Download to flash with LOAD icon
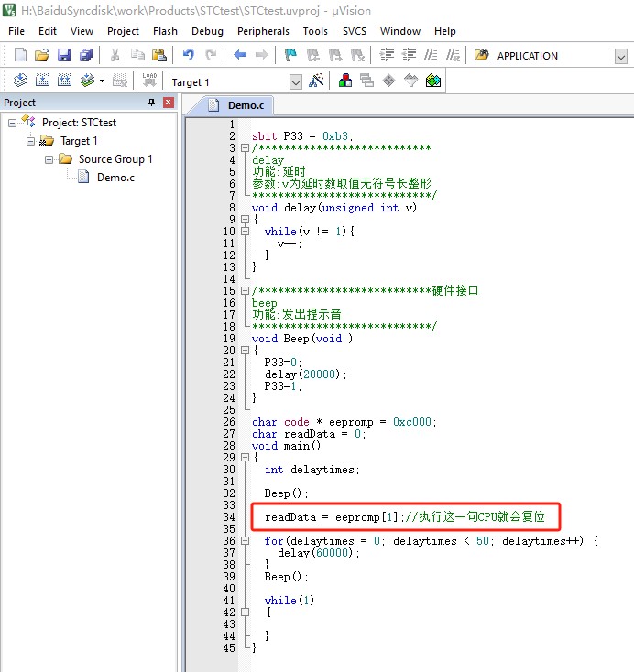This screenshot has height=672, width=634. [x=149, y=81]
